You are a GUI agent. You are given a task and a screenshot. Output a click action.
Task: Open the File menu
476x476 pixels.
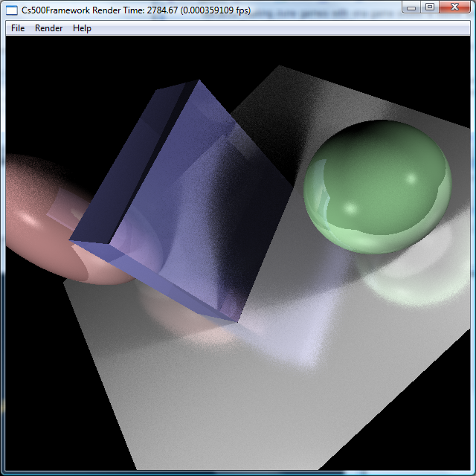[18, 28]
